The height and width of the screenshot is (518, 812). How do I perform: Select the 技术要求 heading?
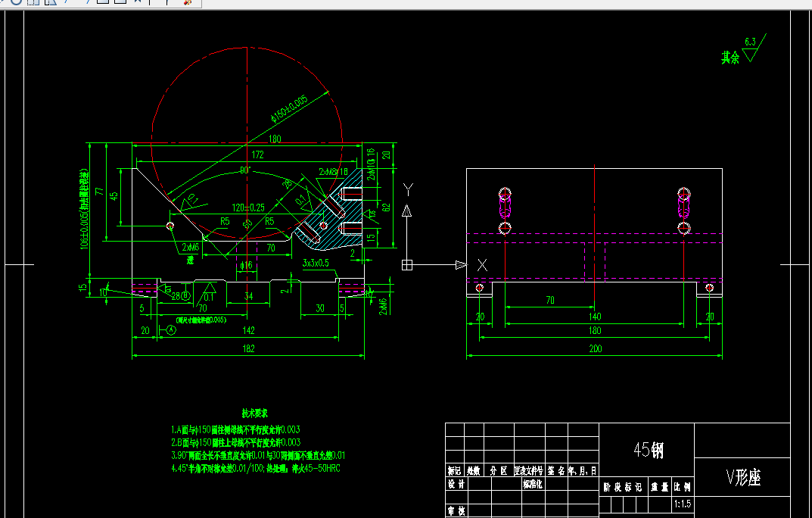click(255, 413)
